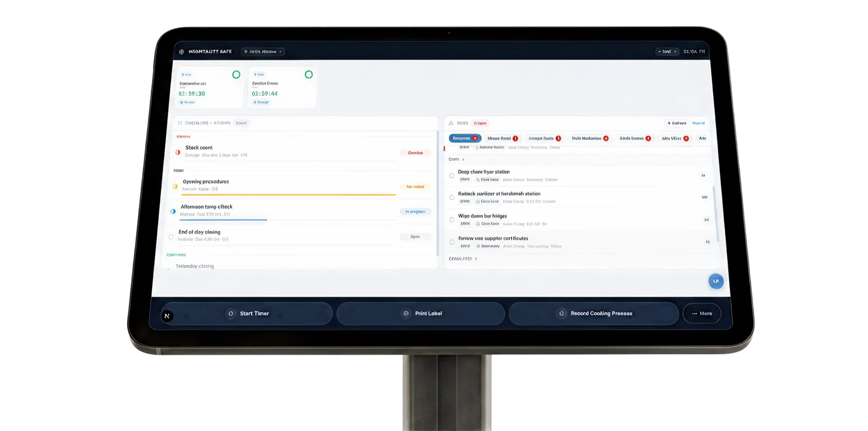Click the blue In progress badge
868x431 pixels.
(416, 212)
